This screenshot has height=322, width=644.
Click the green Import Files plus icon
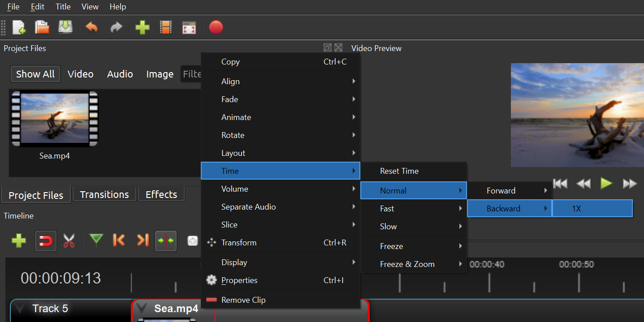142,28
